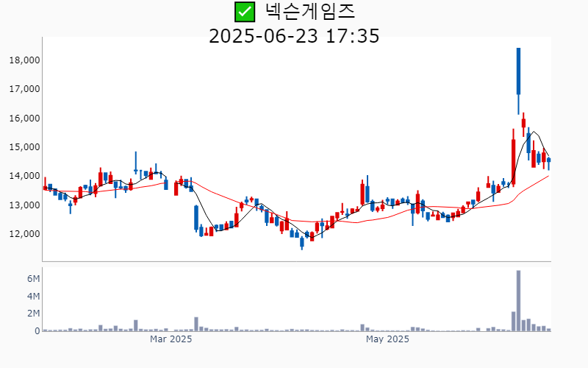
Task: Click the 18,000 price axis label
Action: 25,60
